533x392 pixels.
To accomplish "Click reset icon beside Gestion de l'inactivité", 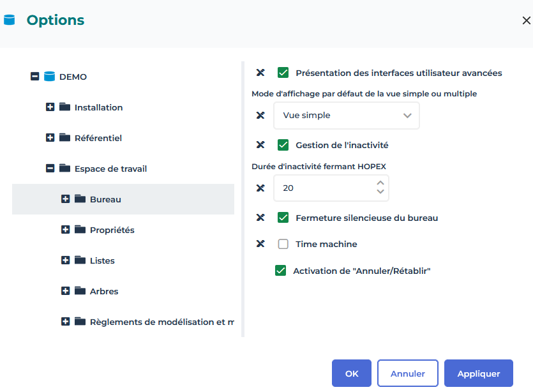I will click(x=260, y=145).
